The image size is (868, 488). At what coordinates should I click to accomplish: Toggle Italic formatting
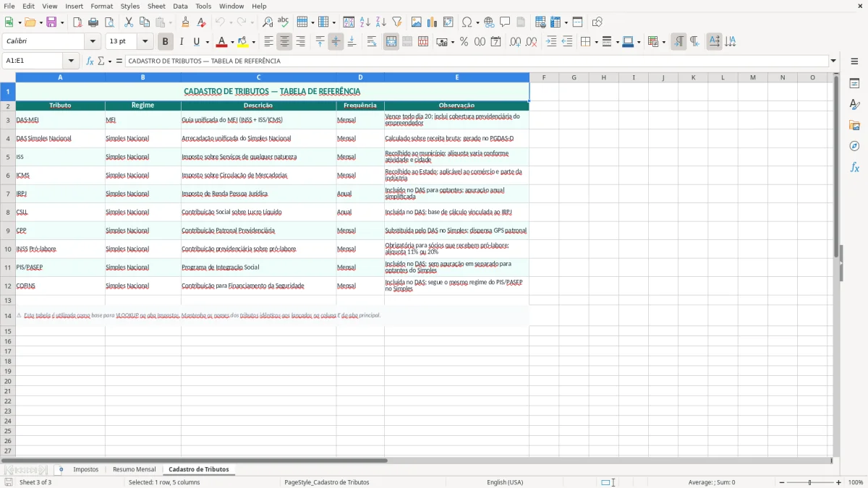pyautogui.click(x=182, y=42)
